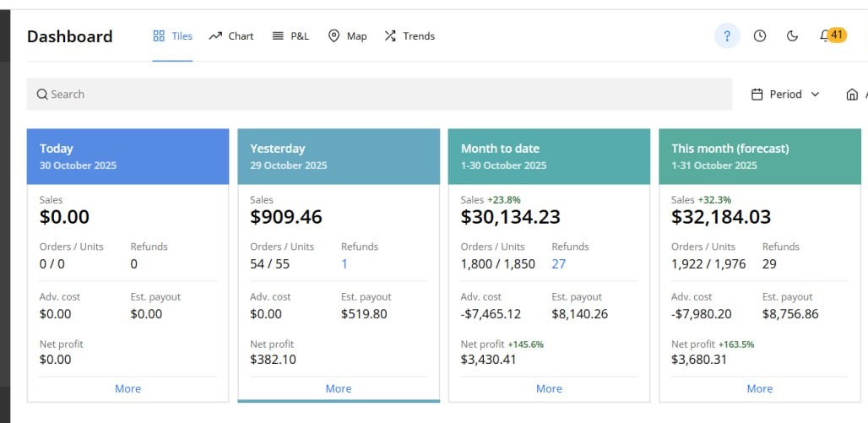Open the Trends tab
This screenshot has height=423, width=868.
[x=410, y=36]
